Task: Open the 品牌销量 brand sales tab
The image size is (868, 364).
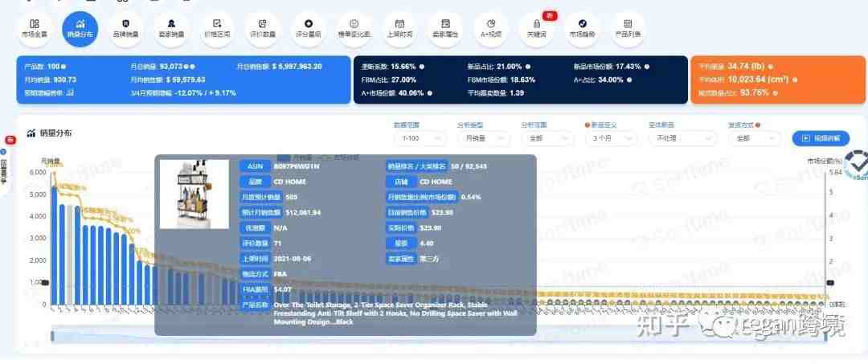Action: click(x=125, y=29)
